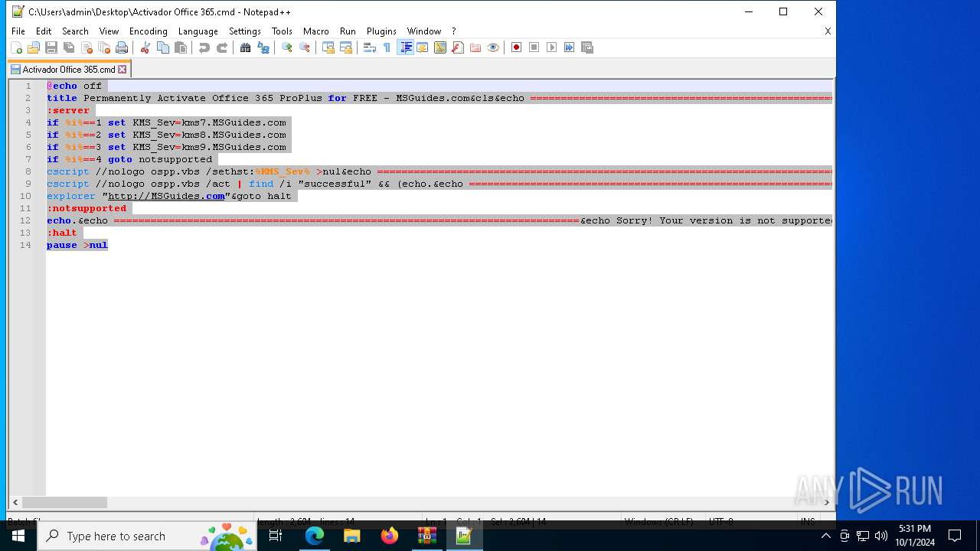980x551 pixels.
Task: Click the Copy toolbar icon
Action: (x=163, y=47)
